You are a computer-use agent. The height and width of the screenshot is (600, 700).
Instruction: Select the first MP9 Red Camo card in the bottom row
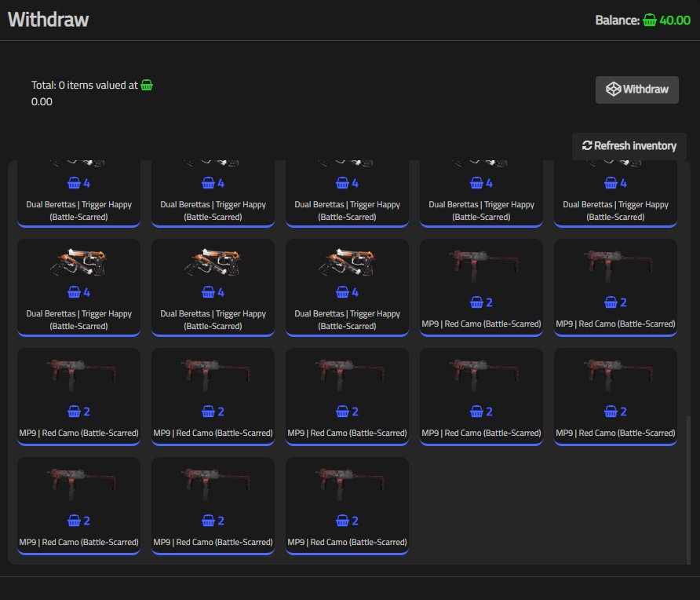tap(78, 506)
